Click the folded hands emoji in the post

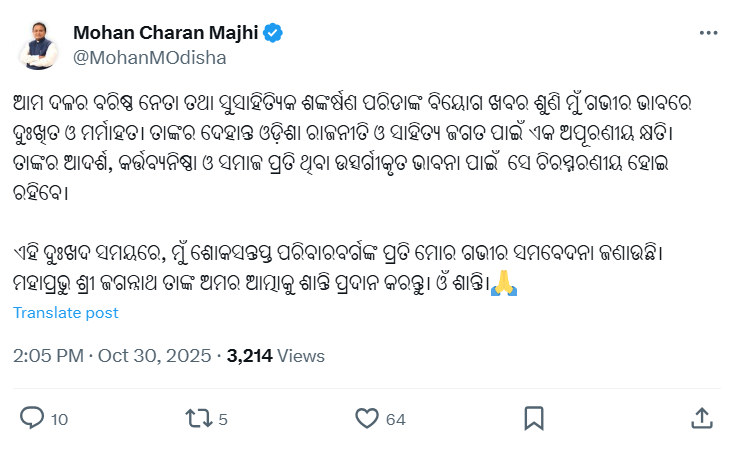(505, 287)
